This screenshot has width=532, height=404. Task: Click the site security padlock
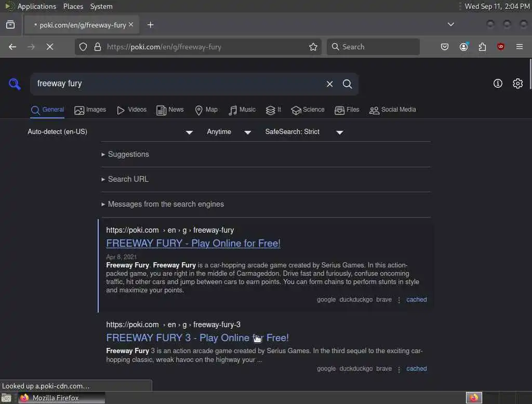[98, 47]
